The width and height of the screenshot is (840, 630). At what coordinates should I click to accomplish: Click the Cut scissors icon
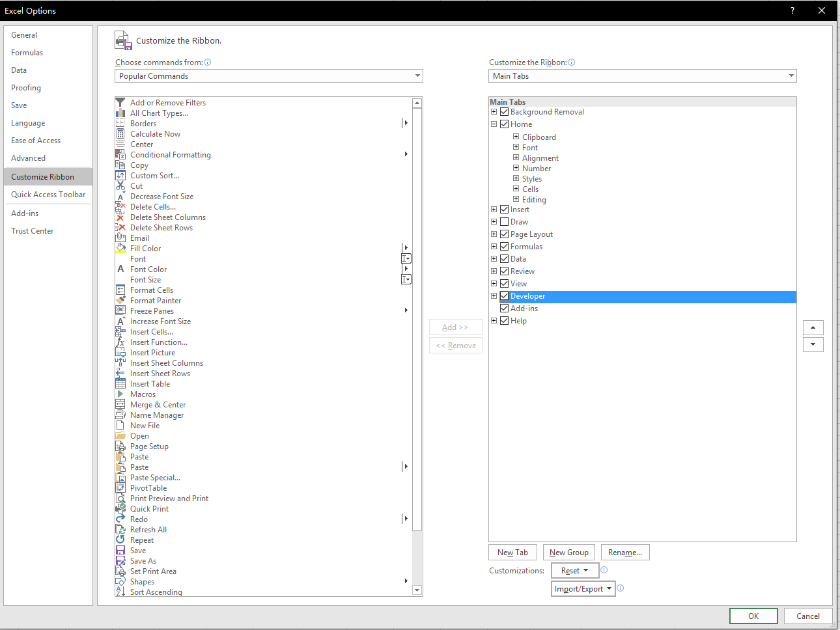click(120, 186)
